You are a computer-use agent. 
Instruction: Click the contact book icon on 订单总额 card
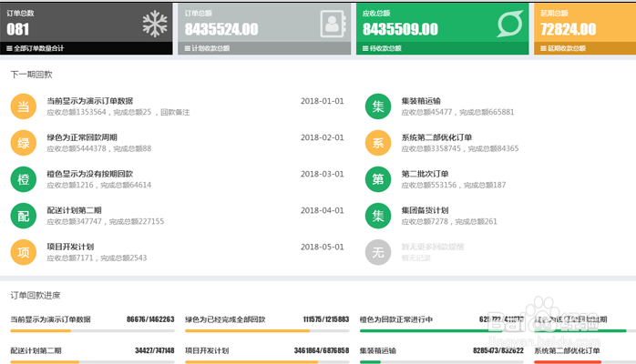pos(333,24)
